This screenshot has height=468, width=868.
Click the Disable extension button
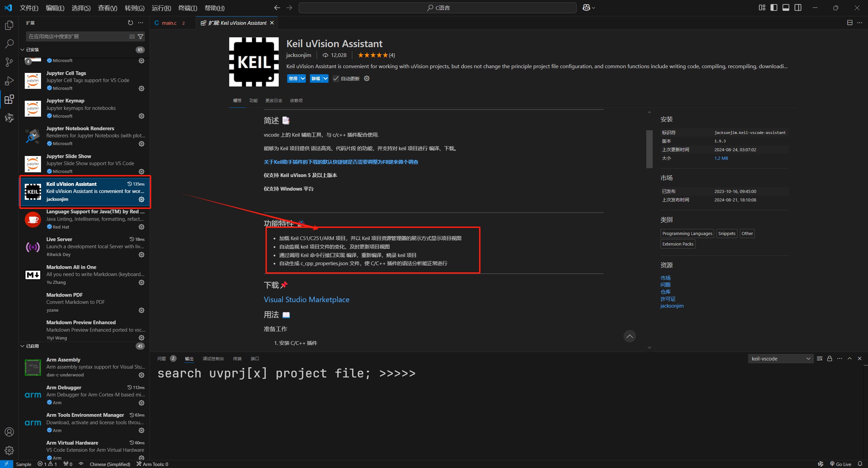[293, 79]
